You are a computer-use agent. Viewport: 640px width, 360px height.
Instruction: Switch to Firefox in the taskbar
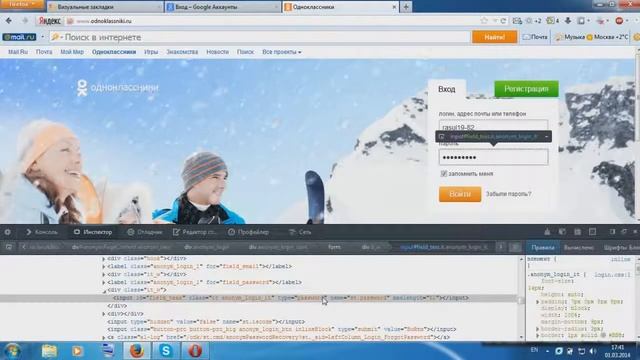click(136, 351)
